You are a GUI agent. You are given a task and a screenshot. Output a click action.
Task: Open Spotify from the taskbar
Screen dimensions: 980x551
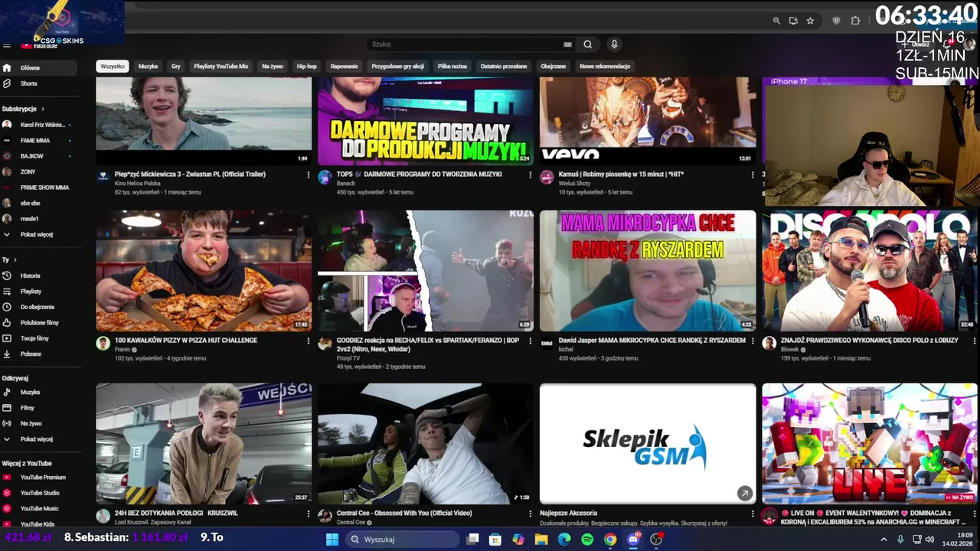click(587, 540)
